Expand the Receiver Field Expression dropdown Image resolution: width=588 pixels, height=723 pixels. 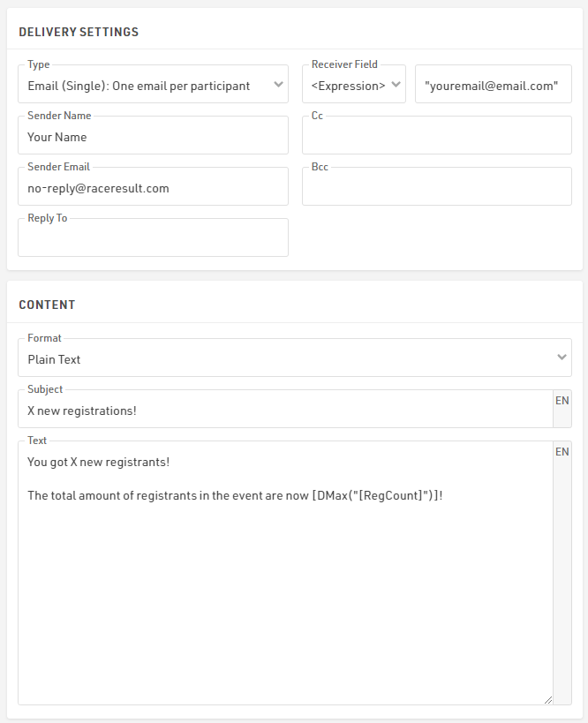[354, 84]
